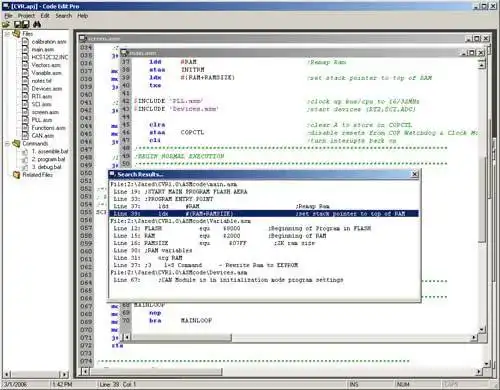Open the Project menu

[26, 16]
